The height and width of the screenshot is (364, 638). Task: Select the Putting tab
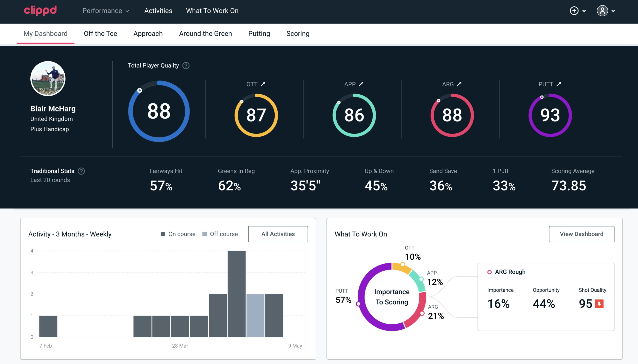(x=259, y=33)
